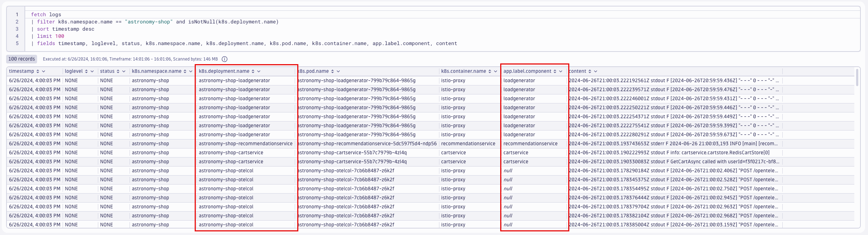The width and height of the screenshot is (868, 235).
Task: Select content cell starting 2024-06-26T21:00:03.222192561Z
Action: 674,80
